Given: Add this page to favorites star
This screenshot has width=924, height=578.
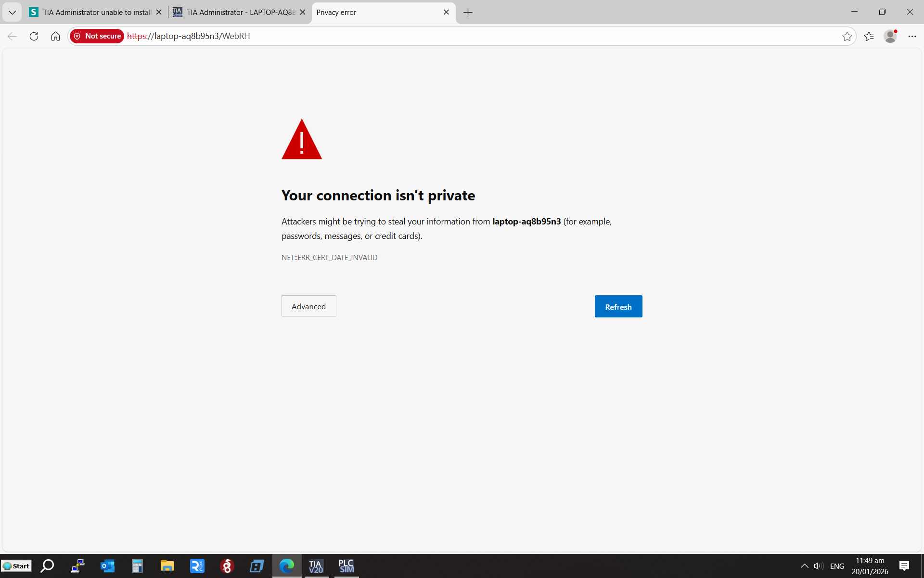Looking at the screenshot, I should [x=847, y=36].
